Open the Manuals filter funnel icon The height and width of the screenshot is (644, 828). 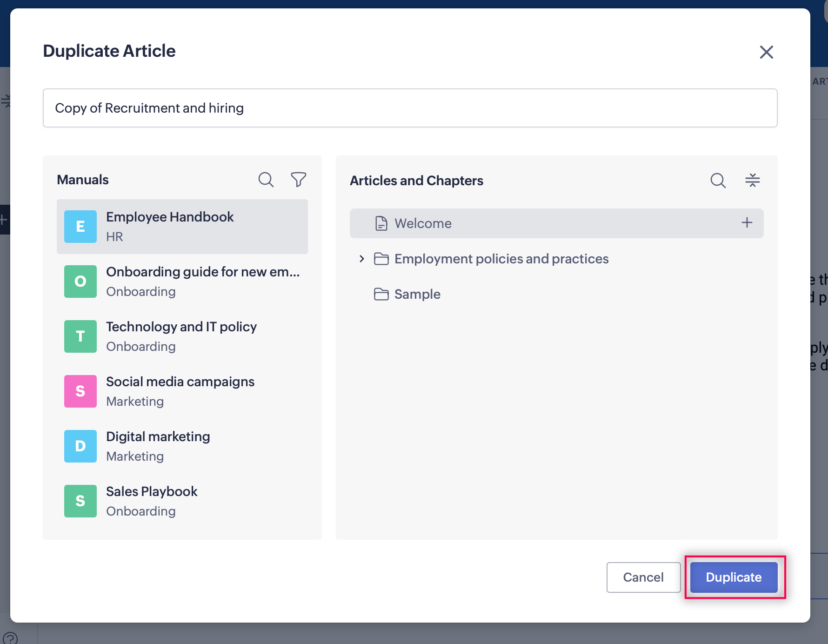pos(298,180)
